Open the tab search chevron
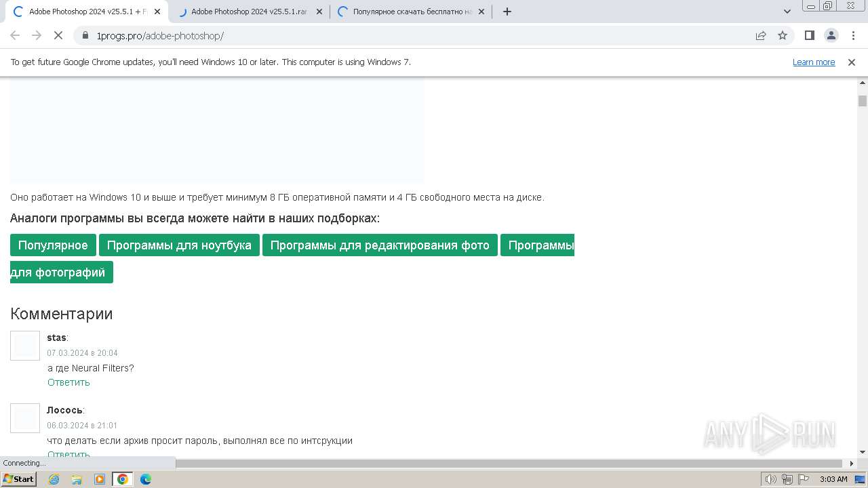The image size is (868, 488). click(787, 12)
